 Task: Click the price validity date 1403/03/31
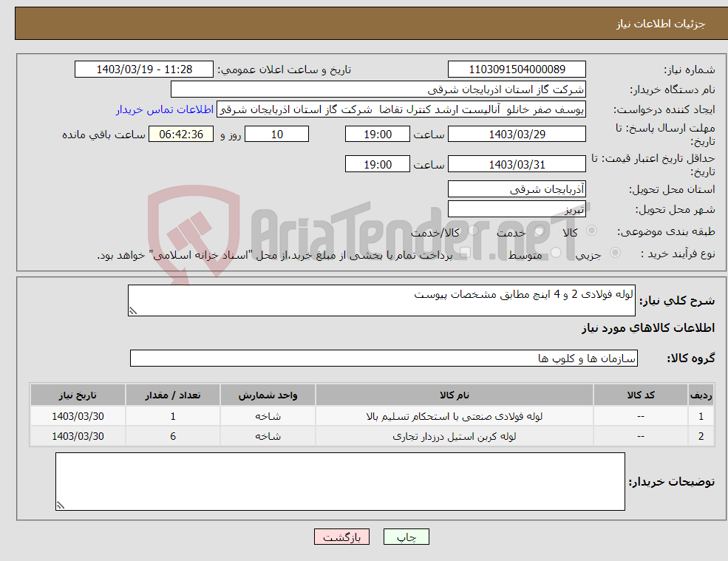coord(517,164)
